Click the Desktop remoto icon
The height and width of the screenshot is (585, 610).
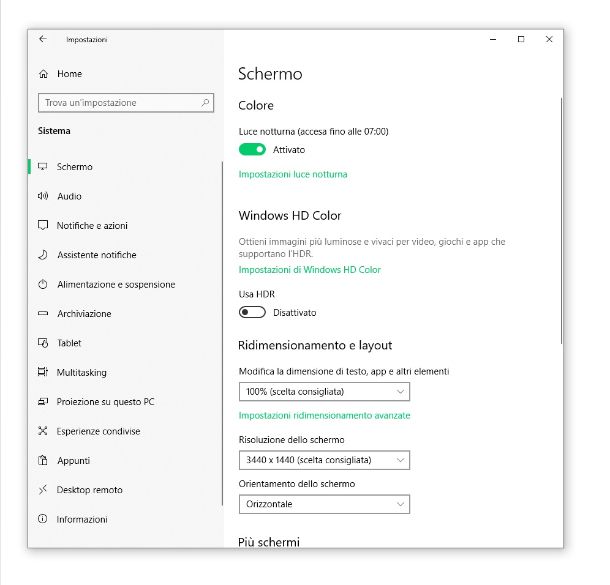(x=43, y=489)
